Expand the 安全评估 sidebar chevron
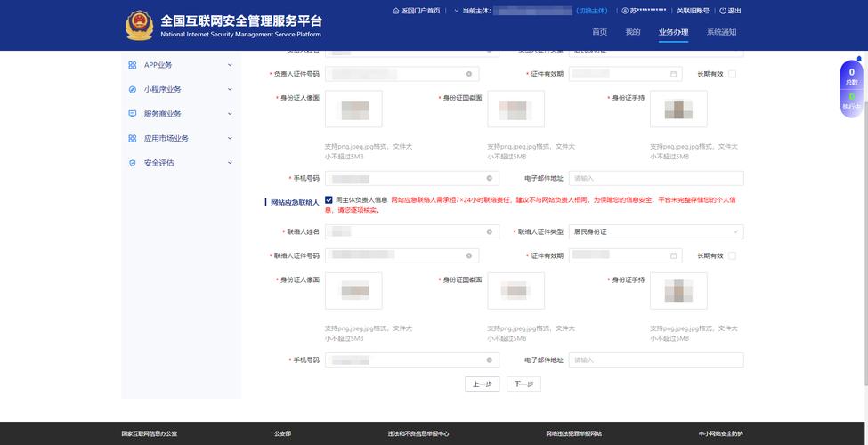Viewport: 868px width, 445px height. (230, 163)
